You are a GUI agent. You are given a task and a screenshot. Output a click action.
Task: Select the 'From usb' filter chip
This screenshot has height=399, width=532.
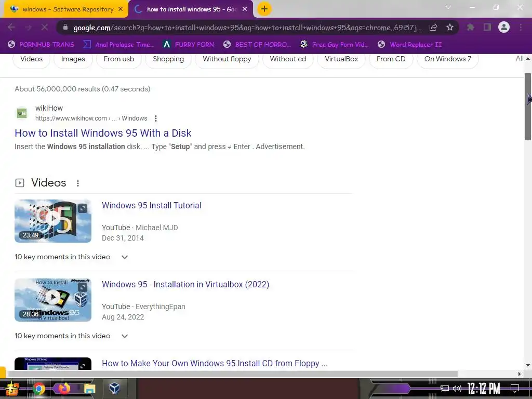coord(119,59)
